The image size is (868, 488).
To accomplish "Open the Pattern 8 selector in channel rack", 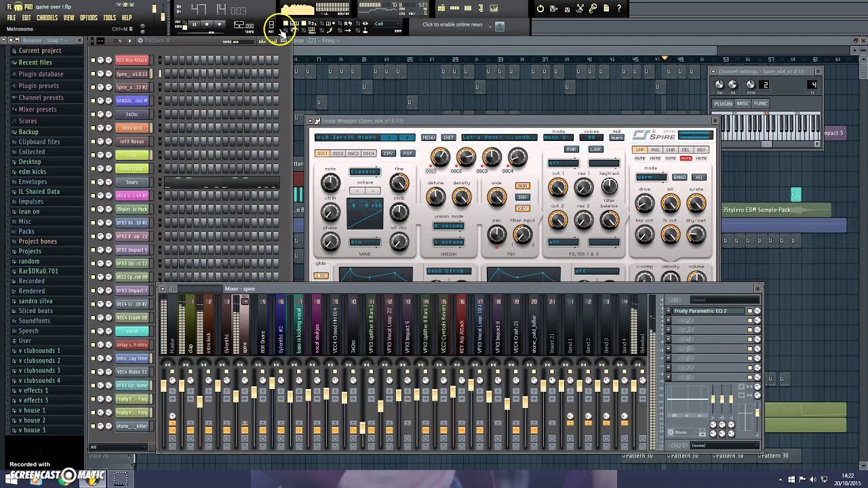I will click(157, 40).
